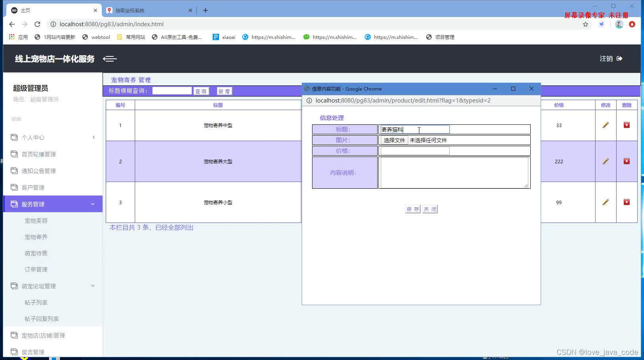This screenshot has height=360, width=644.
Task: Edit 宠物寄养大型 row with pencil icon
Action: click(605, 161)
